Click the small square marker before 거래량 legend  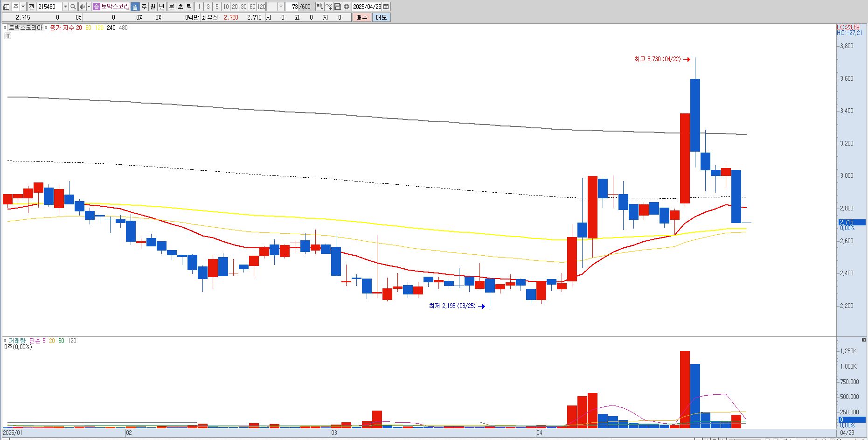click(x=5, y=341)
